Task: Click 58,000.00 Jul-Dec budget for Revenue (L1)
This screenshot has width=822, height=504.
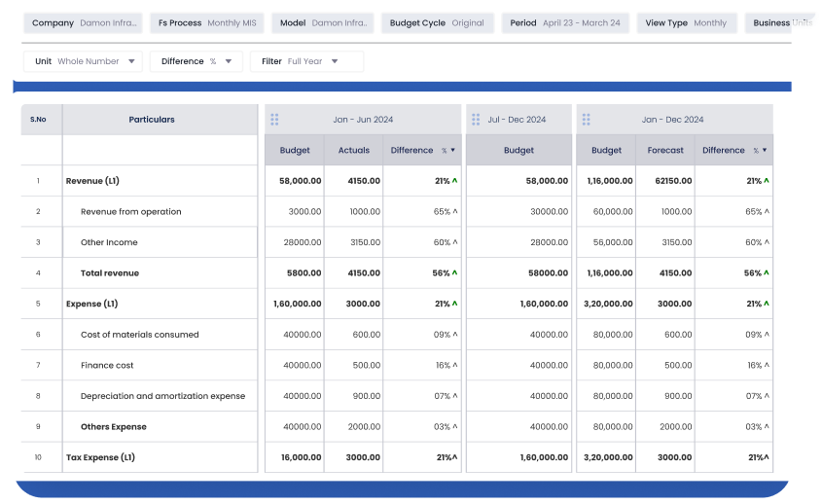Action: coord(547,181)
